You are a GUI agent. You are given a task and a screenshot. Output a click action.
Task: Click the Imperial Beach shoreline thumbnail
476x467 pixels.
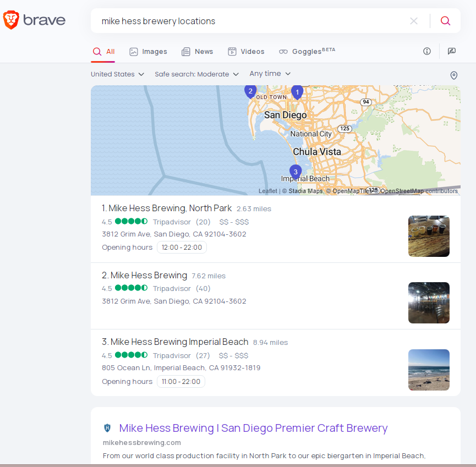(429, 370)
